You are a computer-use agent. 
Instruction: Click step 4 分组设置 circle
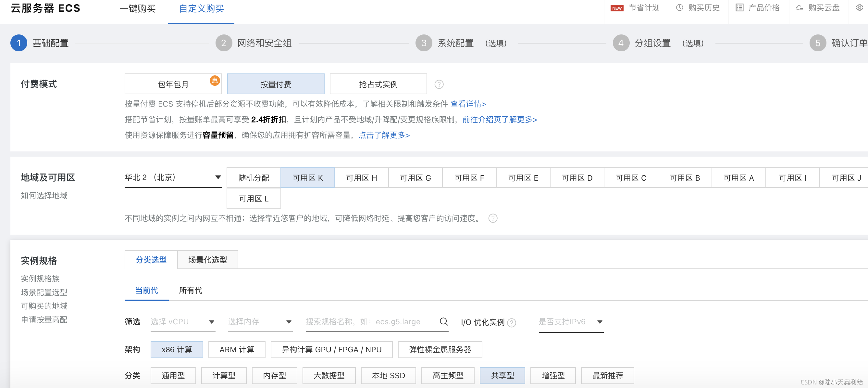[x=621, y=43]
